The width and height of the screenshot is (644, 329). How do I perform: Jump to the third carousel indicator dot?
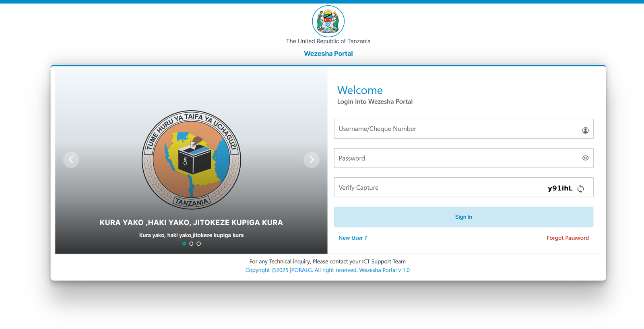coord(198,244)
